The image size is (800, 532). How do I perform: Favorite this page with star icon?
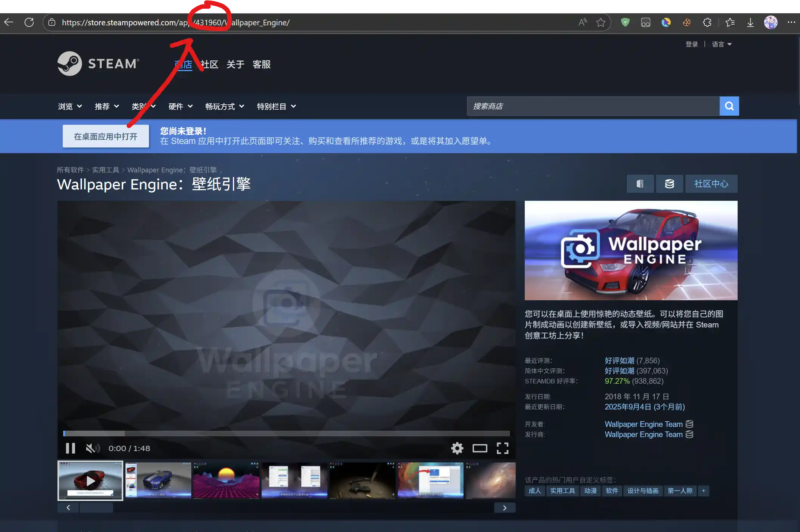coord(601,22)
